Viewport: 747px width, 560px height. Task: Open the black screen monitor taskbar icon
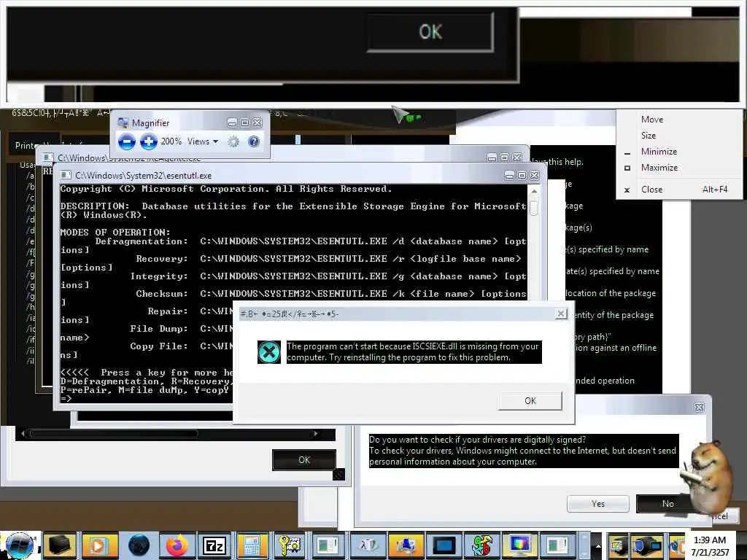pyautogui.click(x=444, y=545)
